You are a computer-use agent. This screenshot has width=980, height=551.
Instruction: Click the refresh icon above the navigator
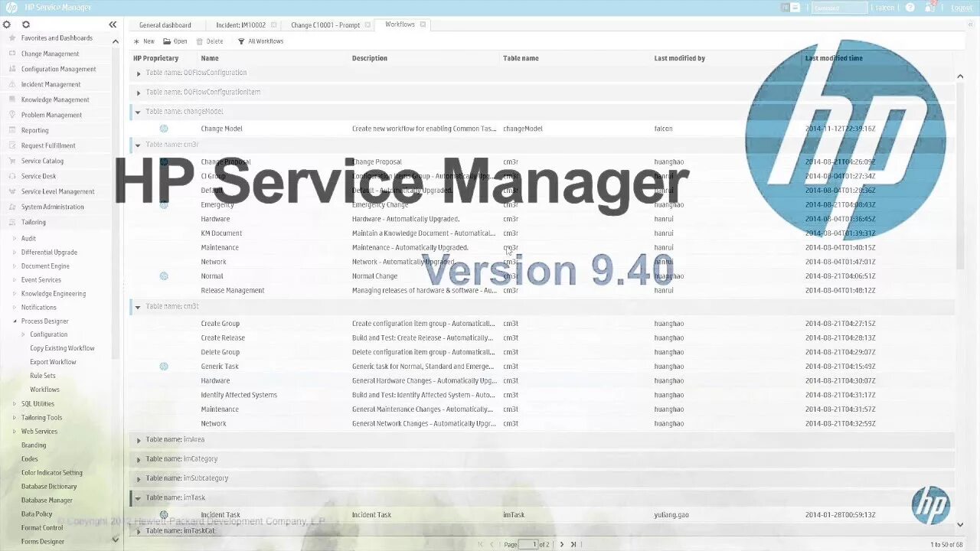[x=25, y=24]
